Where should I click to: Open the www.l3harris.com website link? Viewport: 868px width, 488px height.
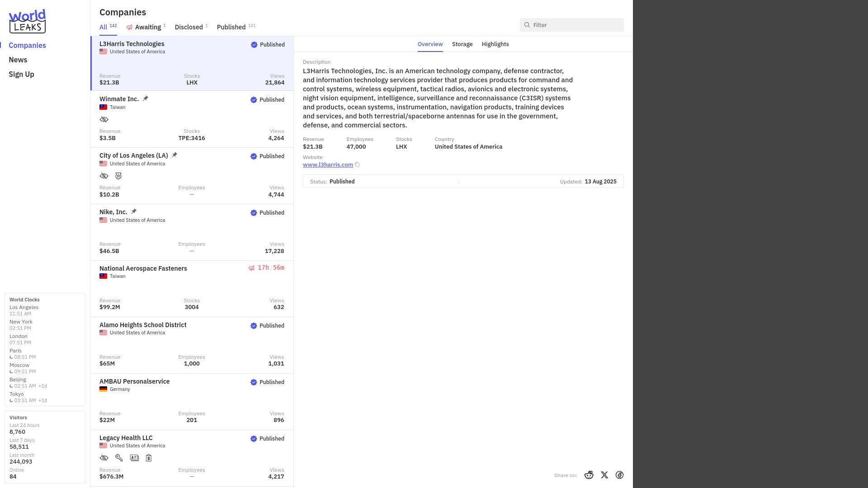tap(328, 165)
